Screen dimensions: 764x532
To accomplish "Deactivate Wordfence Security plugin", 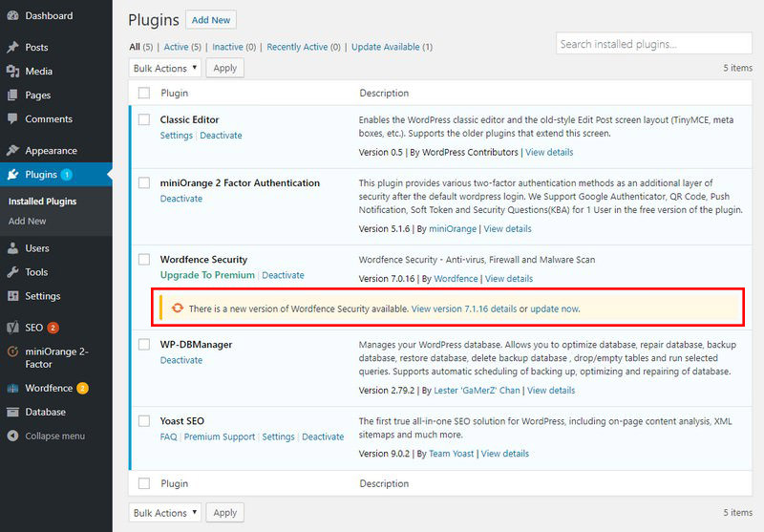I will click(x=283, y=275).
